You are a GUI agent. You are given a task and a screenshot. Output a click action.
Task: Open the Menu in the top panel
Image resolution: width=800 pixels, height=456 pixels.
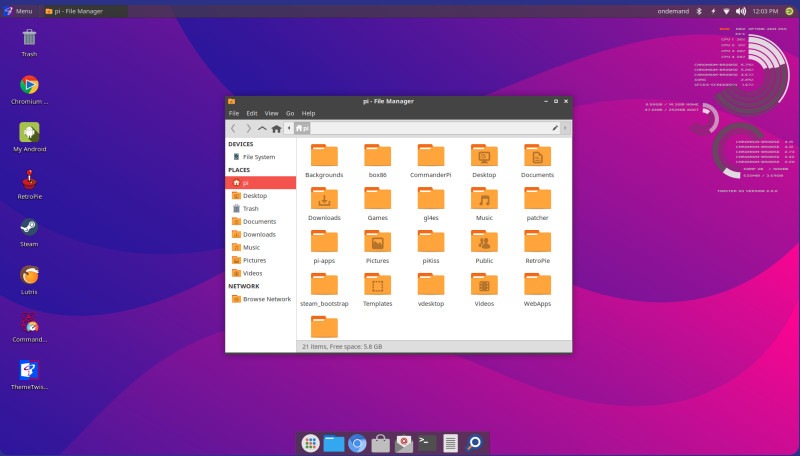(18, 10)
